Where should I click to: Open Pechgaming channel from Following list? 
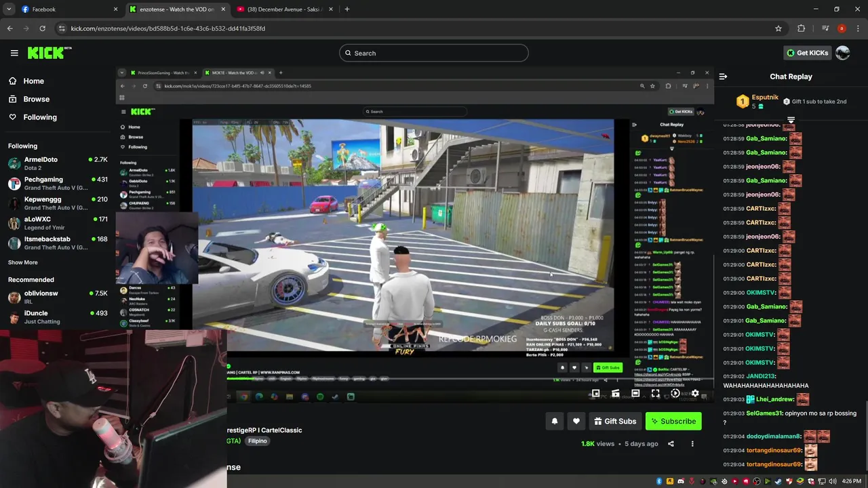coord(58,184)
